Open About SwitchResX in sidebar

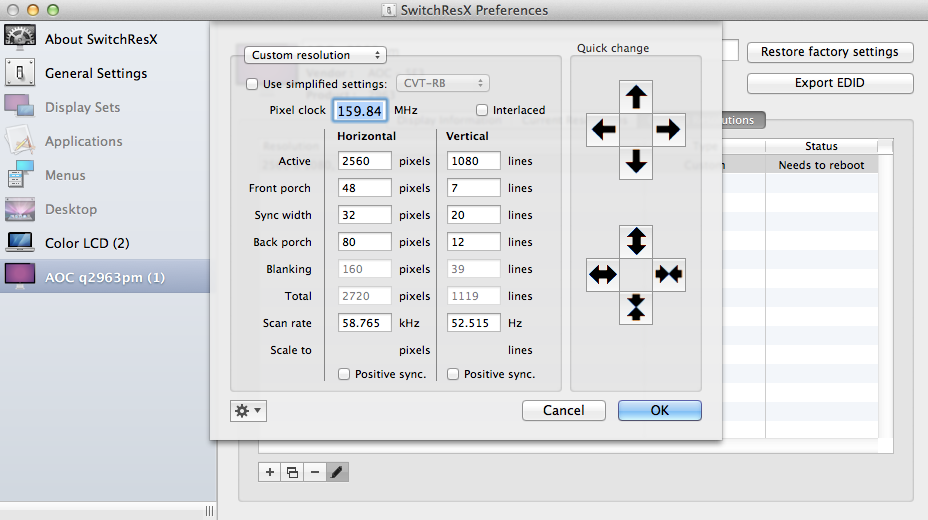(105, 39)
